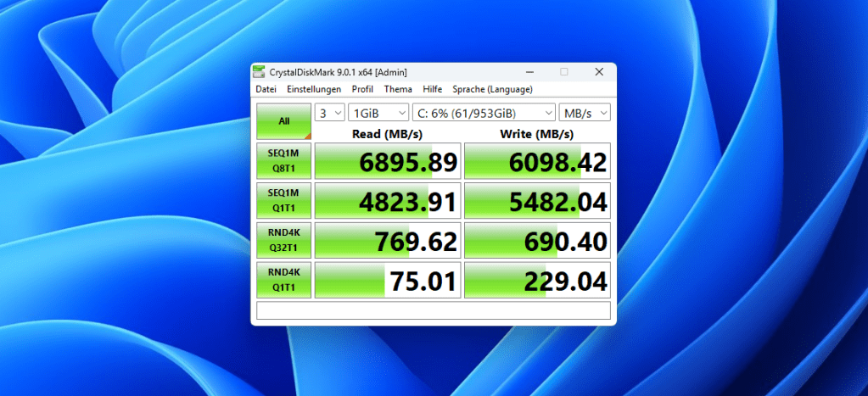The height and width of the screenshot is (396, 868).
Task: Open the Datei menu
Action: [266, 89]
